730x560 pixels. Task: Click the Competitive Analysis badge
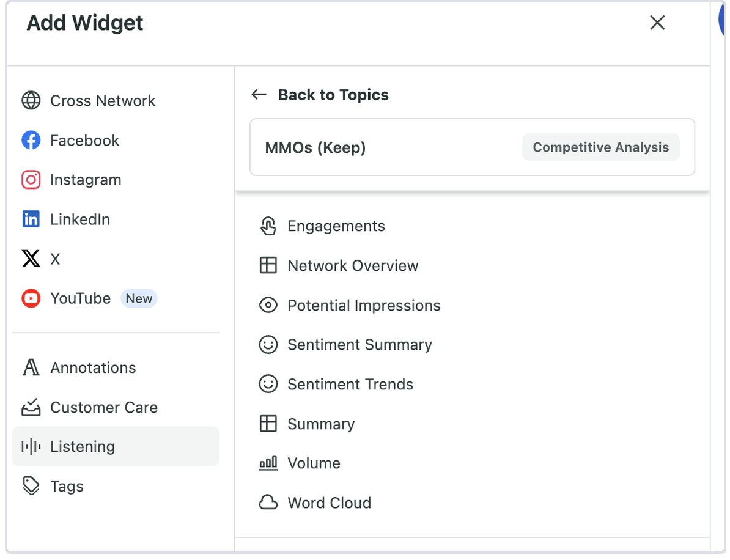pos(600,147)
